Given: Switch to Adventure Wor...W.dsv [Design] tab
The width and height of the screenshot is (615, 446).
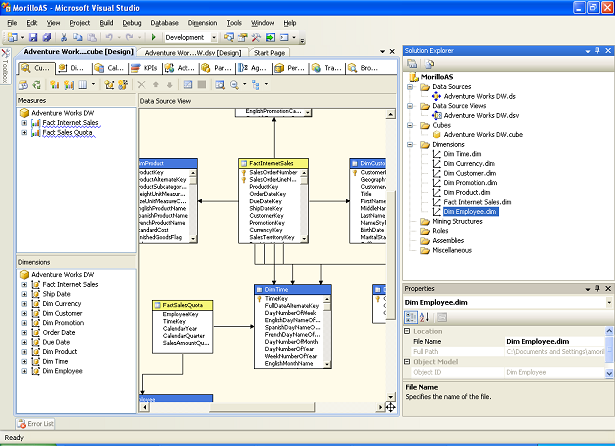Looking at the screenshot, I should [x=193, y=53].
